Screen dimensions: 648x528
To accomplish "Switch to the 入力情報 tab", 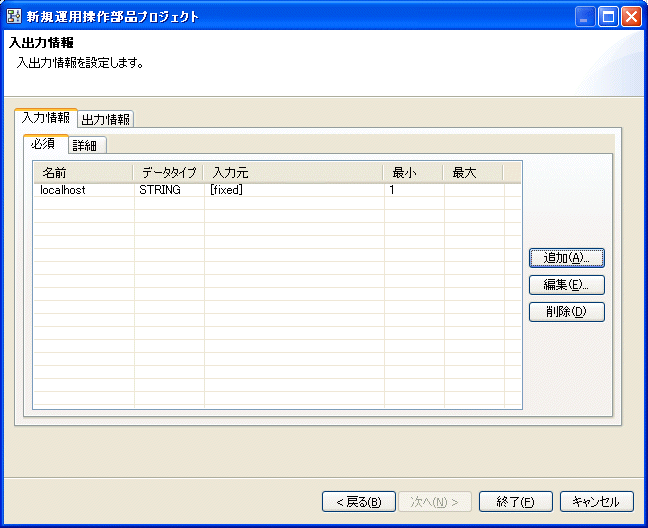I will tap(46, 118).
